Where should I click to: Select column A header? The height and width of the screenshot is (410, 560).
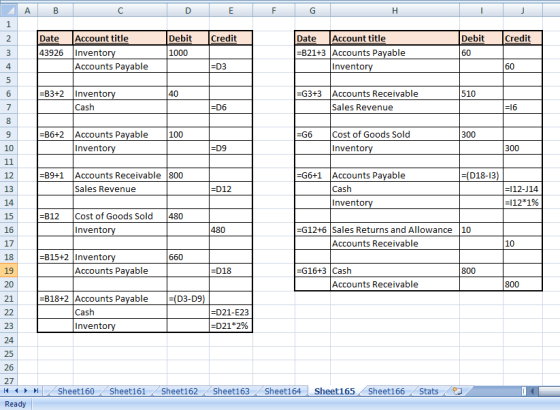pos(28,11)
